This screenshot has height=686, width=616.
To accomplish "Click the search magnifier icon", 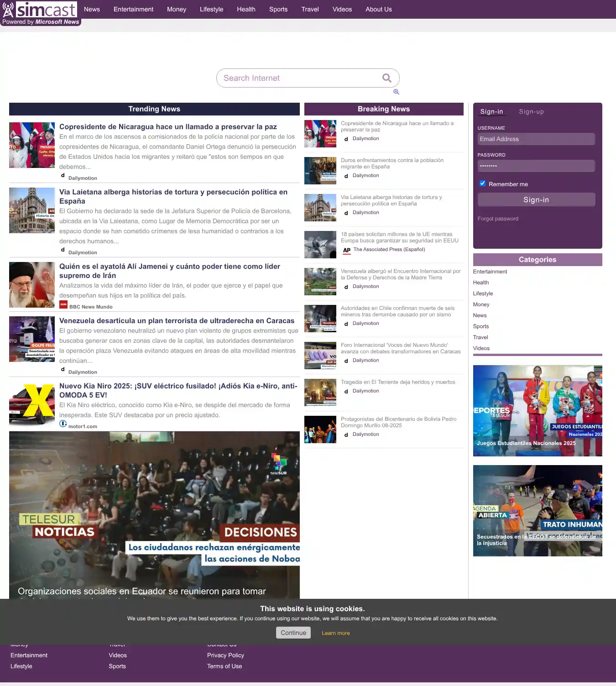I will (386, 78).
